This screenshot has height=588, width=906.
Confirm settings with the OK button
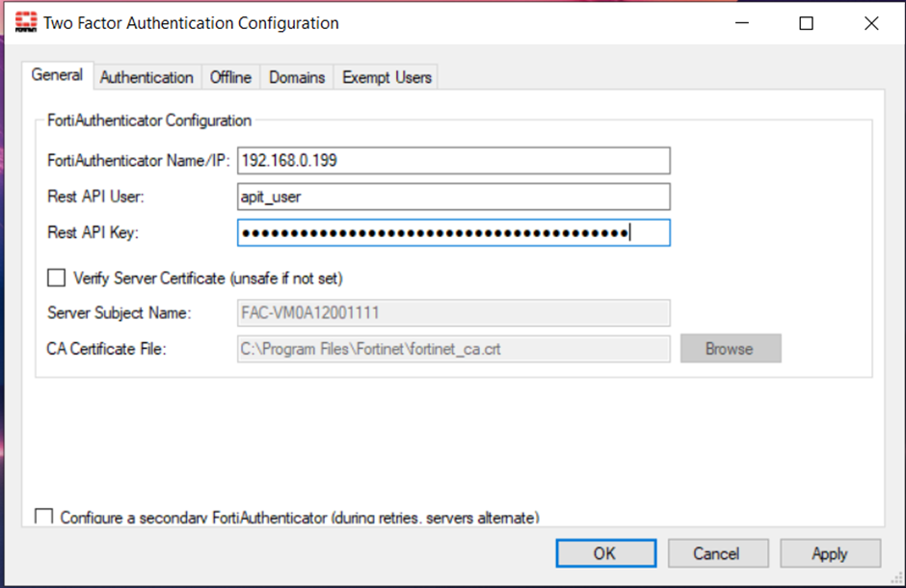click(605, 553)
